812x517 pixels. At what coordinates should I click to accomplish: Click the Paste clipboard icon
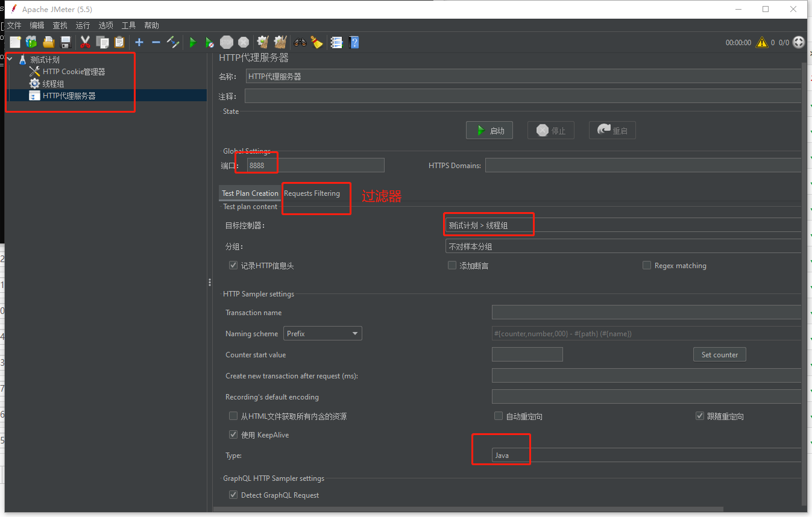click(119, 42)
